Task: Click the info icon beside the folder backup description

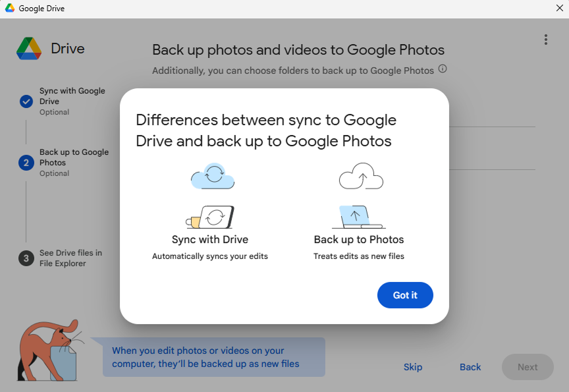Action: pos(443,69)
